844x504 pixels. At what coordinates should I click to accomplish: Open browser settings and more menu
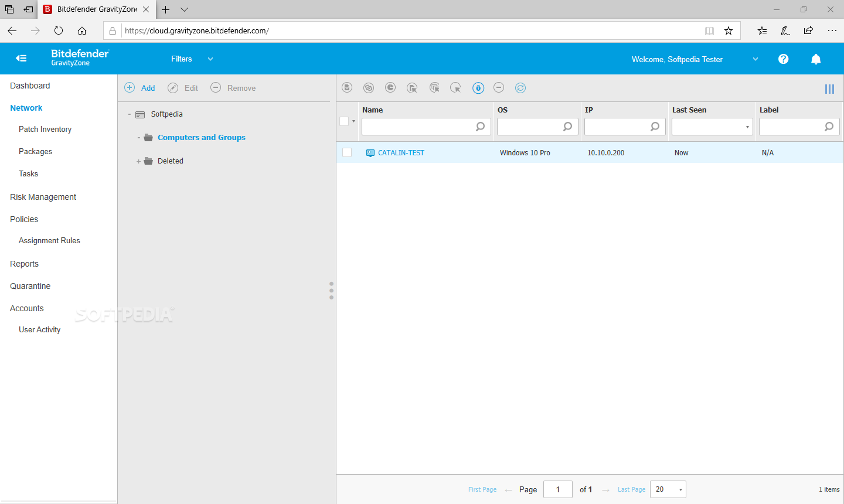(832, 30)
